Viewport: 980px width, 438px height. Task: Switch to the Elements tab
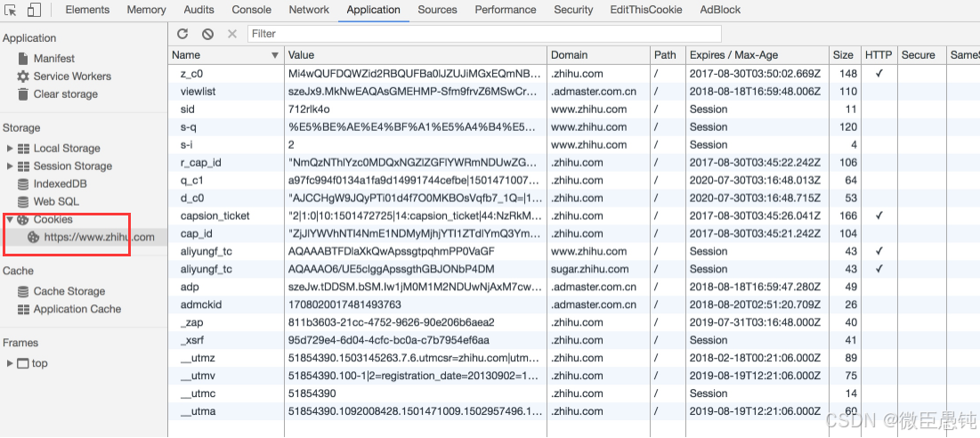pyautogui.click(x=87, y=10)
